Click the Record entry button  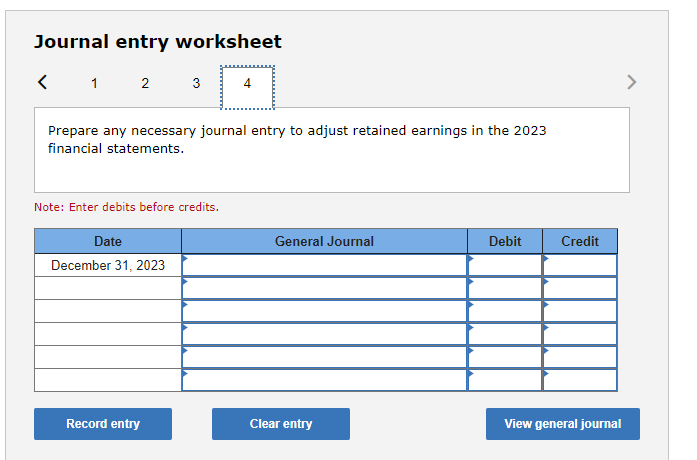pyautogui.click(x=103, y=424)
